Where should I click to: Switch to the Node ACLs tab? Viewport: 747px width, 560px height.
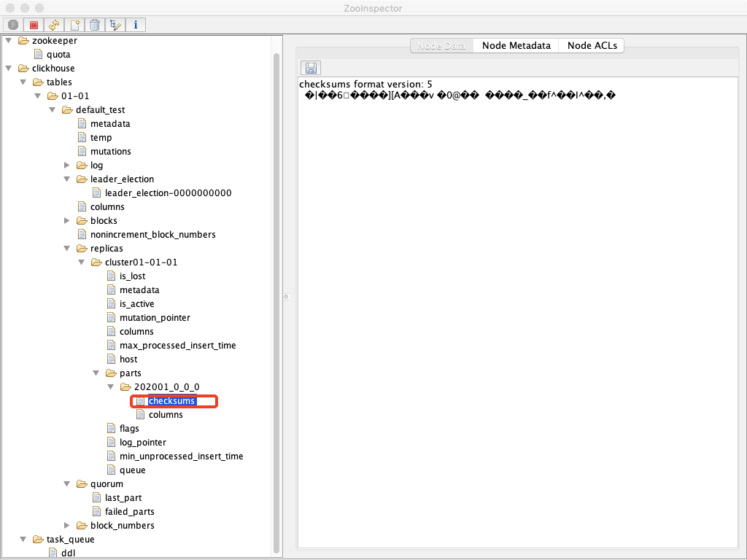tap(592, 46)
